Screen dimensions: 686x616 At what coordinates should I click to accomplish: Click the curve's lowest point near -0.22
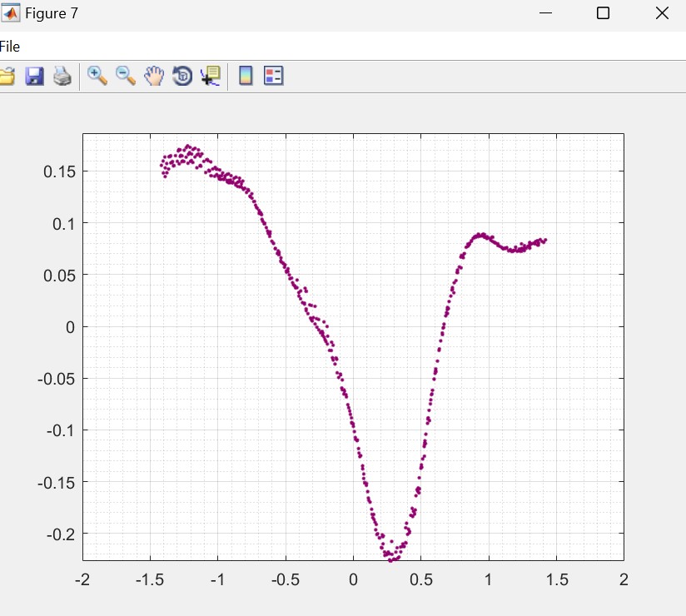coord(392,559)
